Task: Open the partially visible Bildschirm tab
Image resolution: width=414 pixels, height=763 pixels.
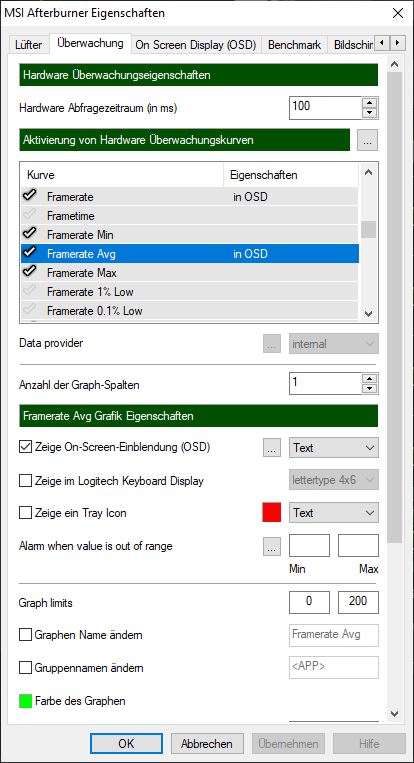Action: coord(352,45)
